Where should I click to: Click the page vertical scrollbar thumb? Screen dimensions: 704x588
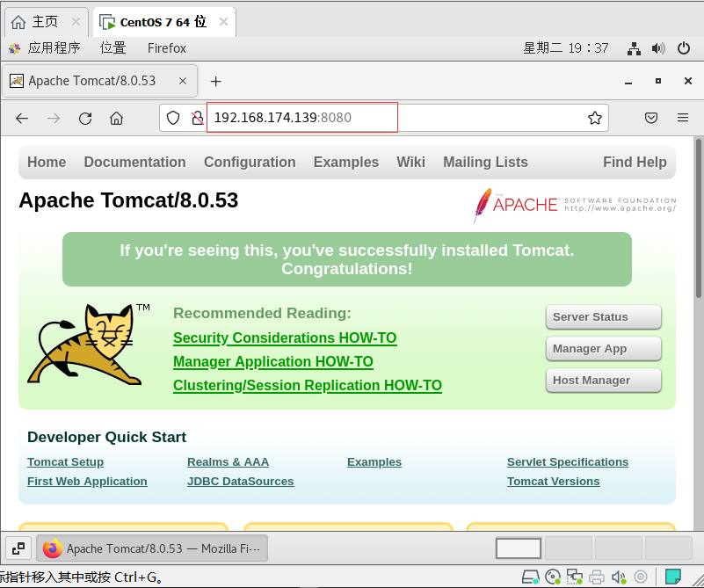[x=699, y=218]
